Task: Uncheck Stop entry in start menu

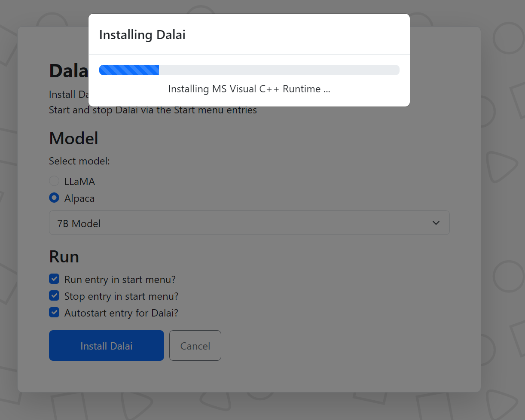Action: pos(54,296)
